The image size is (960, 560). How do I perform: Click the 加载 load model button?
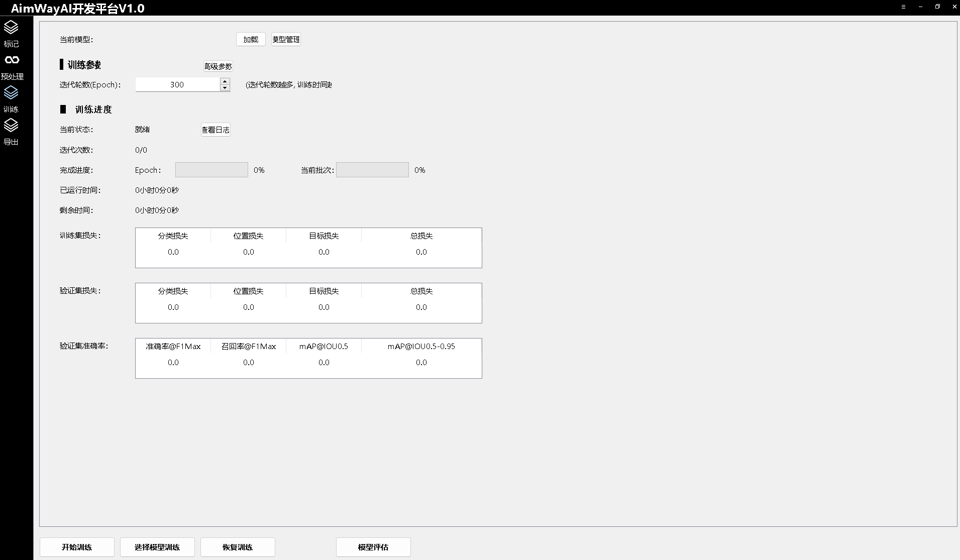pos(251,39)
